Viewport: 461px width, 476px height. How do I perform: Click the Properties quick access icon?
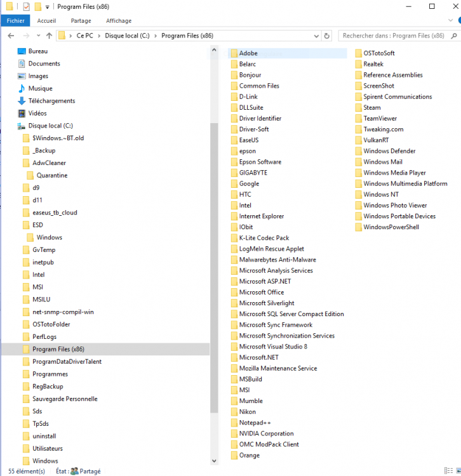[x=27, y=6]
